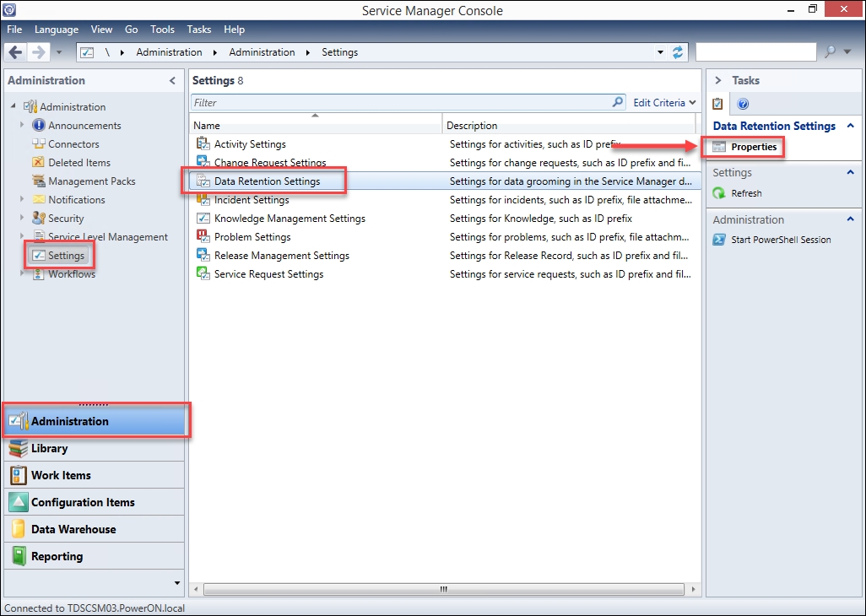Click the Back navigation arrow
Screen dimensions: 866x616
[16, 52]
